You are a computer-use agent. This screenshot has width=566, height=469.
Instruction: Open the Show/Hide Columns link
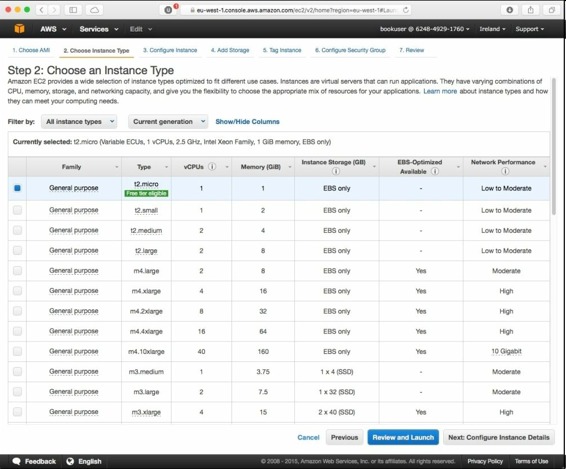coord(247,122)
